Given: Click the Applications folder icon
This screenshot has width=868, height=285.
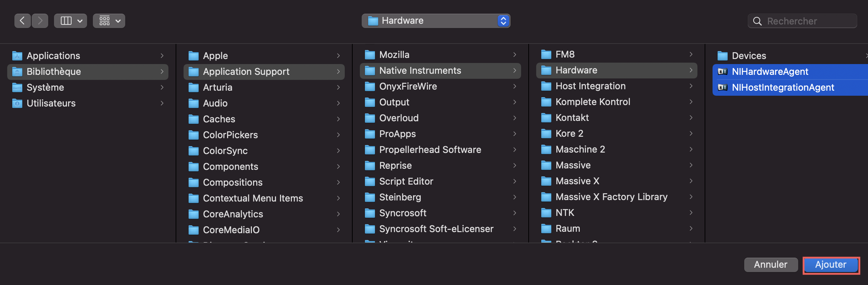Looking at the screenshot, I should point(17,56).
